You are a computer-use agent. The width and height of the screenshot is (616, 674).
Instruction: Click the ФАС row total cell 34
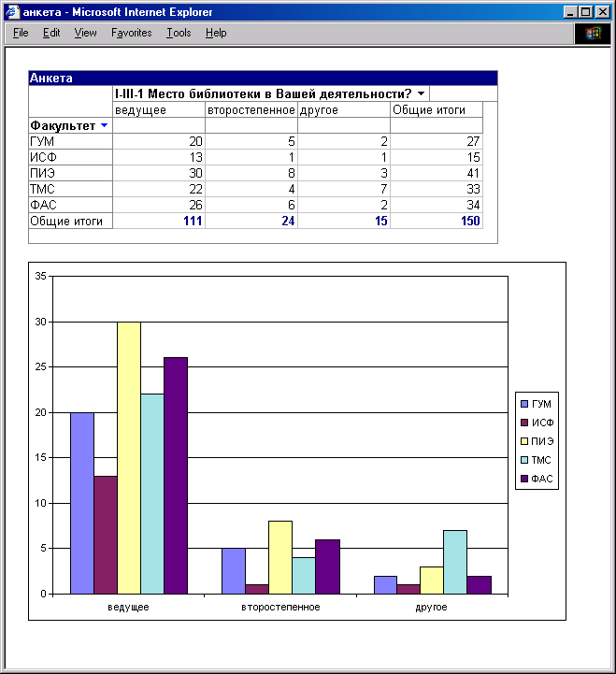click(437, 205)
